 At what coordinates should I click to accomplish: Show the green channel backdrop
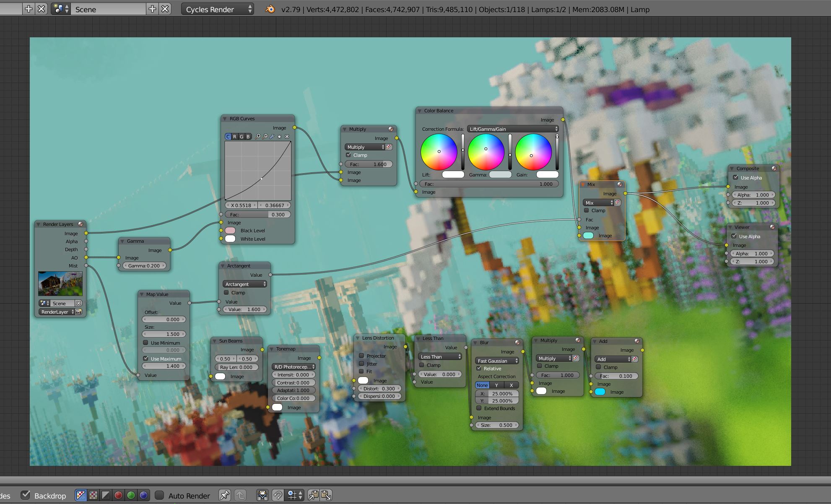coord(131,495)
